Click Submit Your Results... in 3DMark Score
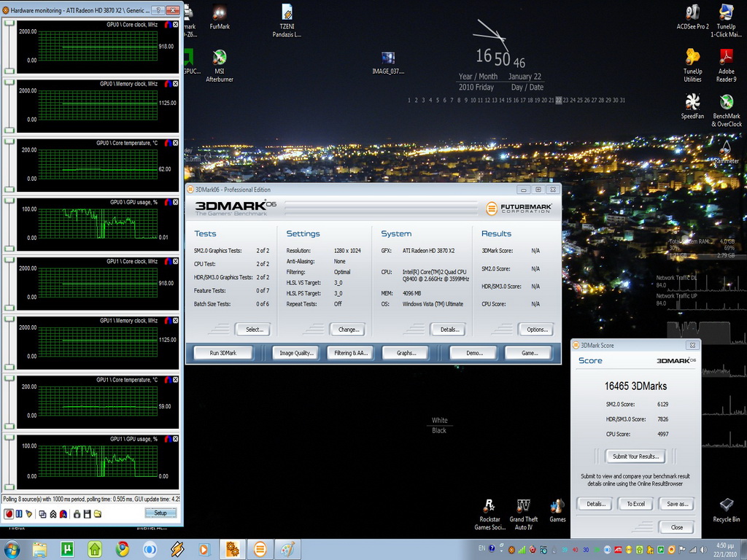747x560 pixels. tap(635, 456)
